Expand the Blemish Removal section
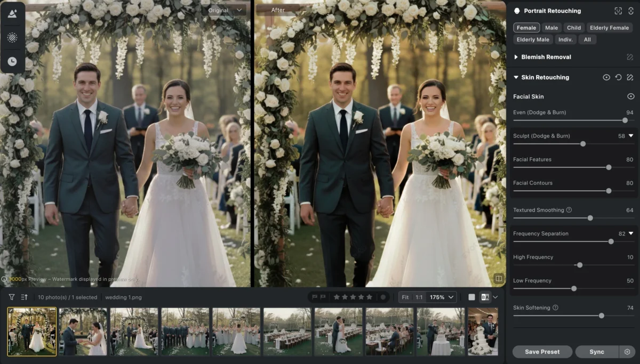 (516, 57)
